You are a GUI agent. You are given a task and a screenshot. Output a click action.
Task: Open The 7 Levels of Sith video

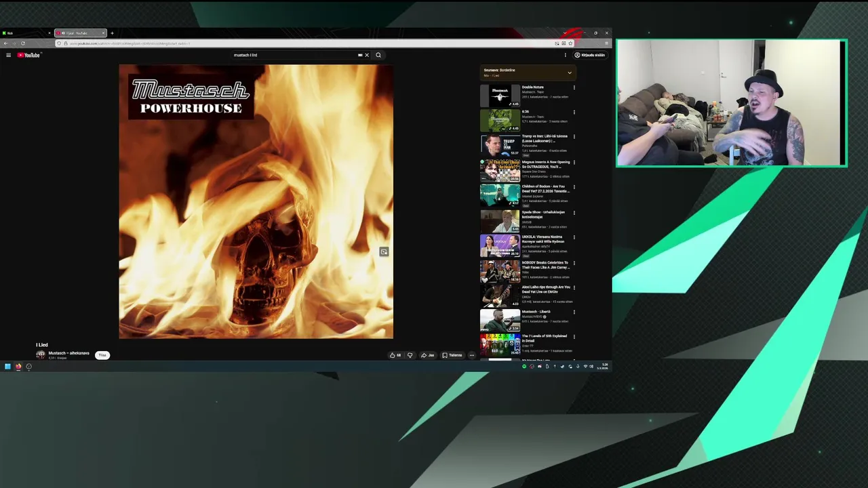click(x=545, y=338)
